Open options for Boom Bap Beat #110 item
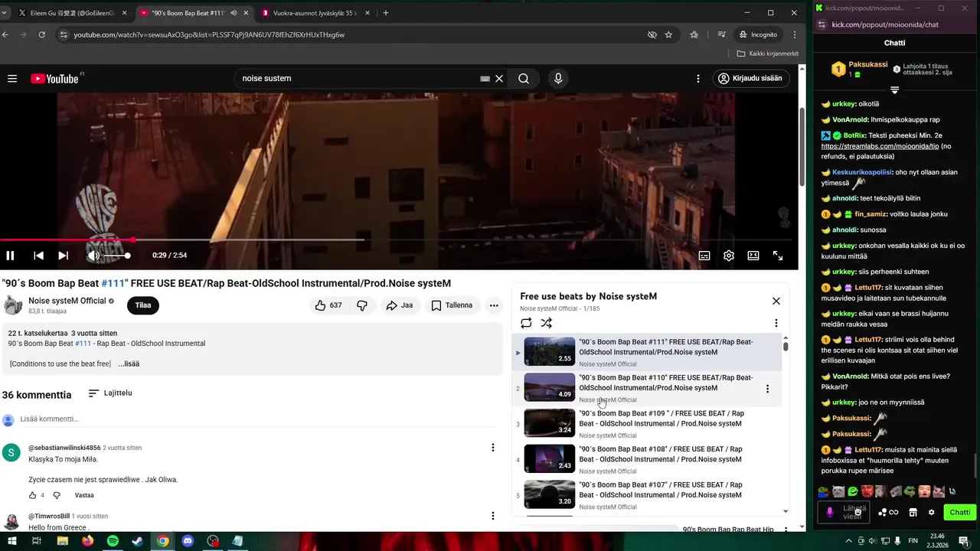Screen dimensions: 980x551 coord(767,389)
